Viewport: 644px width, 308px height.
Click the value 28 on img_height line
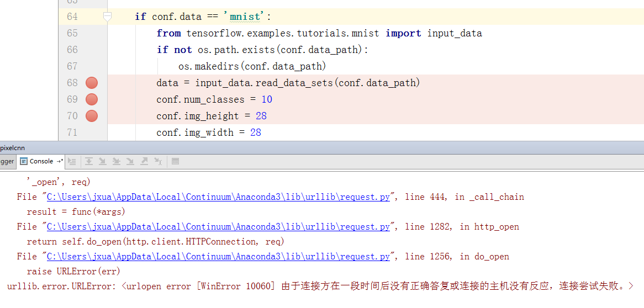coord(261,116)
